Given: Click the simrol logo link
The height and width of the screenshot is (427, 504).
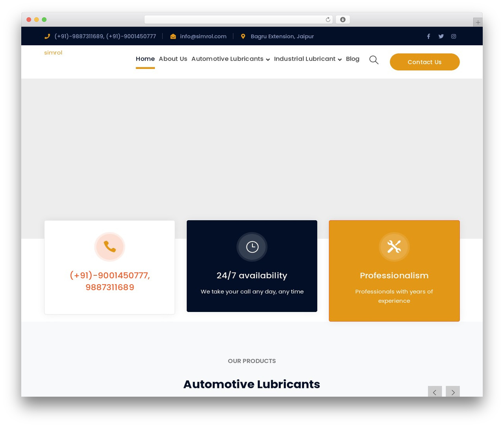Looking at the screenshot, I should tap(53, 52).
